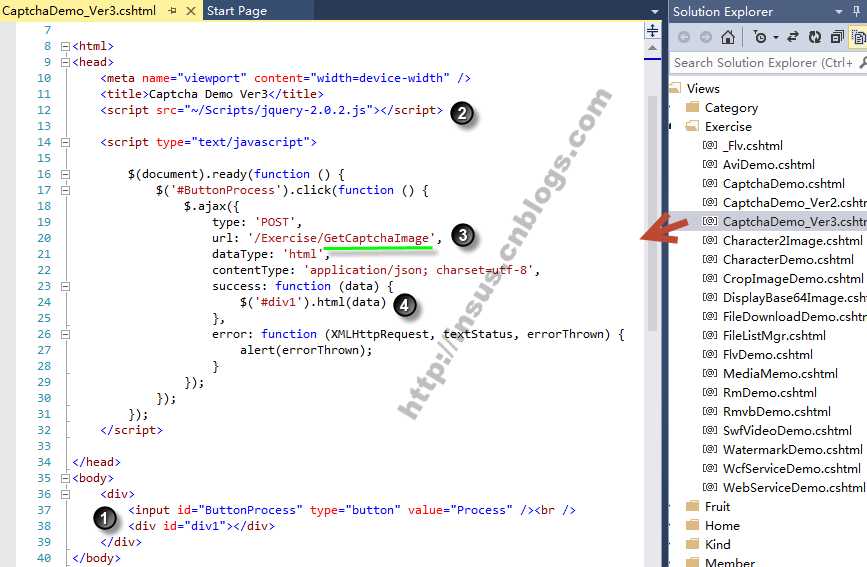Open CharacterDemo.cshtml file
Image resolution: width=867 pixels, height=567 pixels.
point(788,259)
